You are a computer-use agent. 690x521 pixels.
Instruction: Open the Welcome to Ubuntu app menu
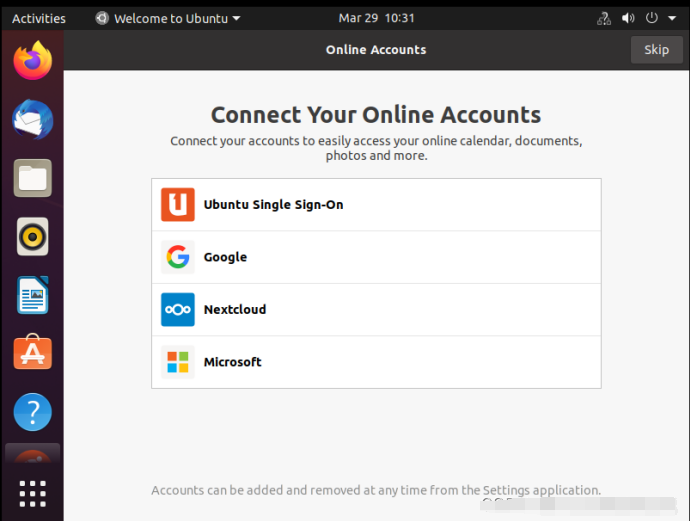pyautogui.click(x=168, y=18)
